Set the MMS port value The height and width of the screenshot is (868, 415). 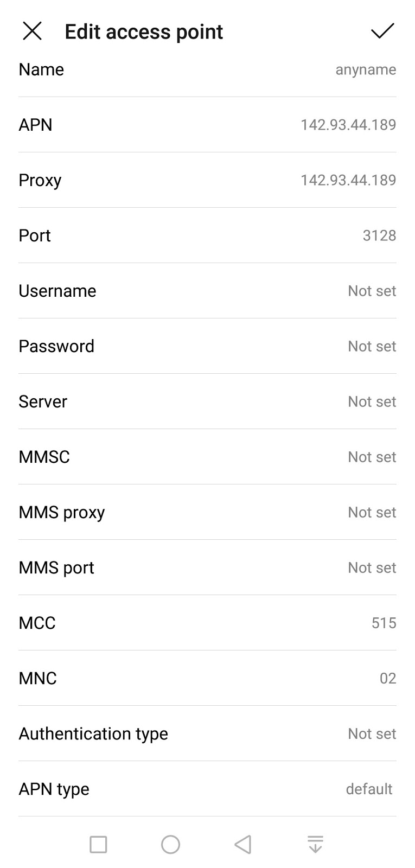207,567
